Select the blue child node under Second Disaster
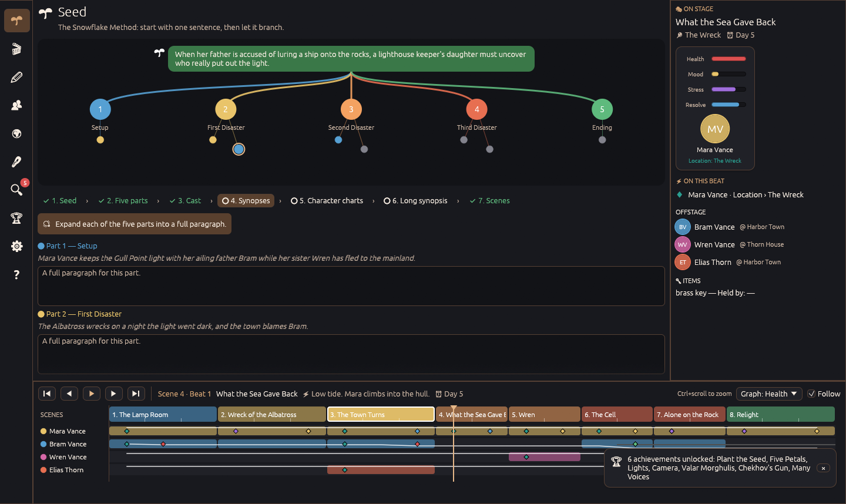The height and width of the screenshot is (504, 846). point(338,140)
